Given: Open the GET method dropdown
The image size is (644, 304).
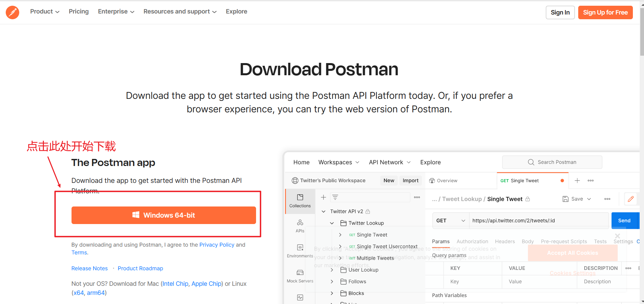Looking at the screenshot, I should pos(450,220).
